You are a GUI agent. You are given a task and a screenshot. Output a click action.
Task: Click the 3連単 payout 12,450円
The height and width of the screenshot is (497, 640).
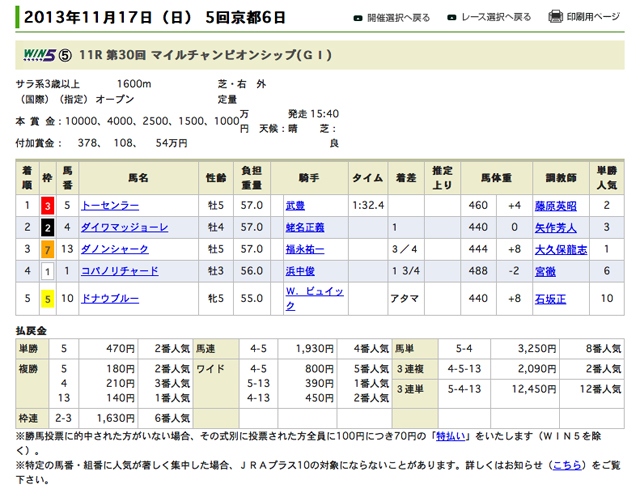click(x=534, y=389)
